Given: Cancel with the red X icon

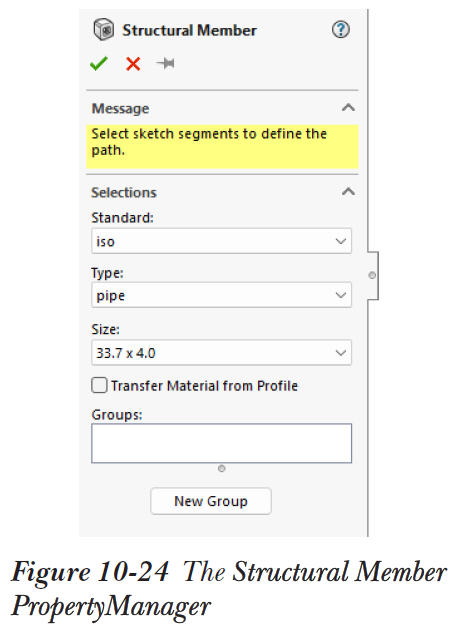Looking at the screenshot, I should (x=133, y=64).
